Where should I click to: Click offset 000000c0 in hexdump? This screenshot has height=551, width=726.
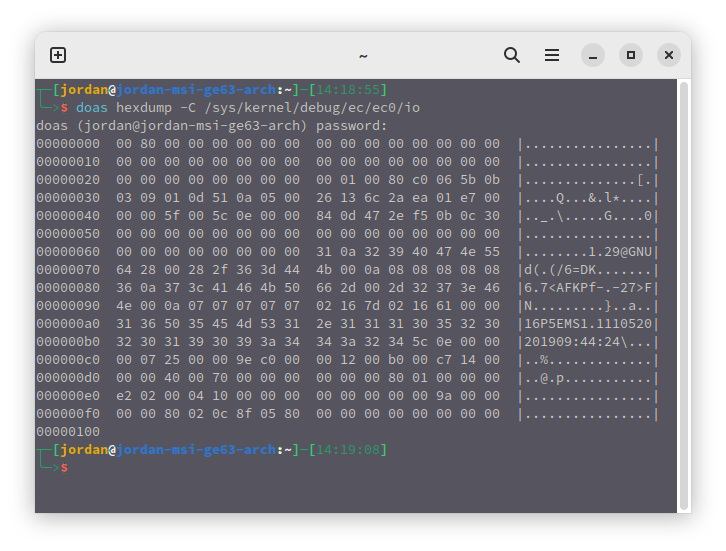[x=68, y=360]
